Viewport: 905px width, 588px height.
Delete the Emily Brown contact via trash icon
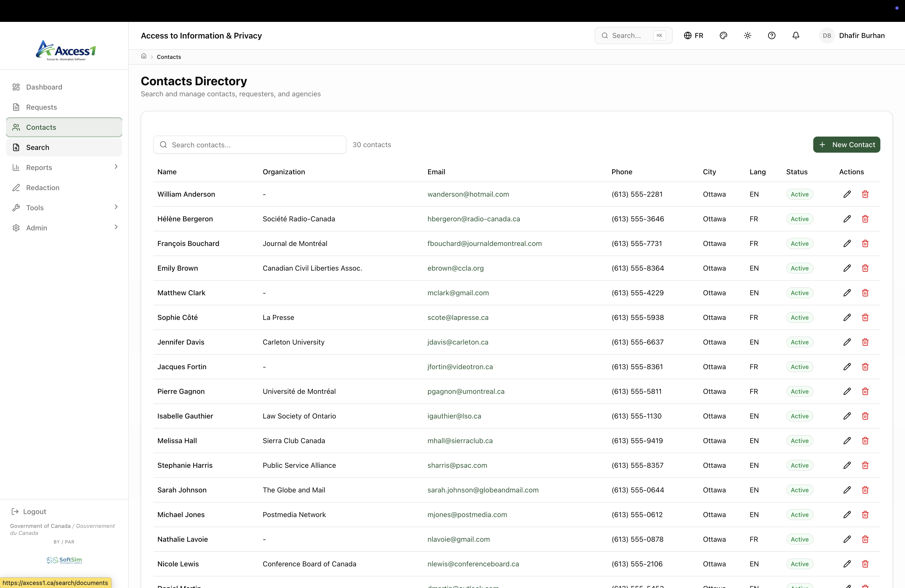865,268
